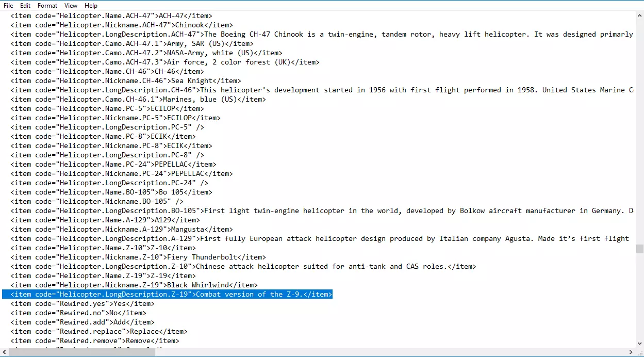The height and width of the screenshot is (357, 644).
Task: Click the Rewired.yes line
Action: point(82,304)
